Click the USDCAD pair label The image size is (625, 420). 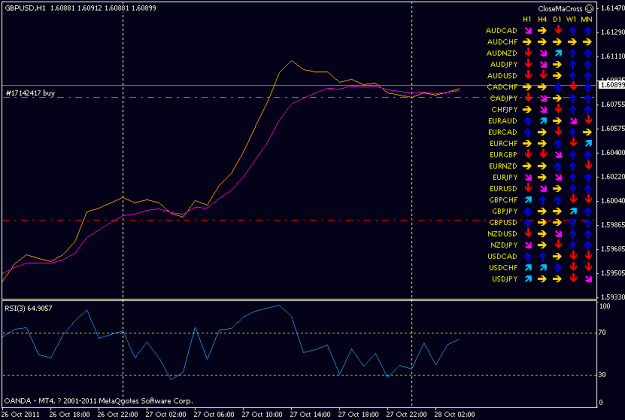502,256
